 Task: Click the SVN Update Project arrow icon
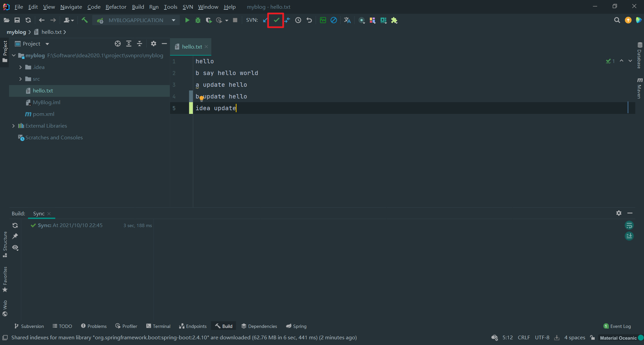pyautogui.click(x=265, y=20)
